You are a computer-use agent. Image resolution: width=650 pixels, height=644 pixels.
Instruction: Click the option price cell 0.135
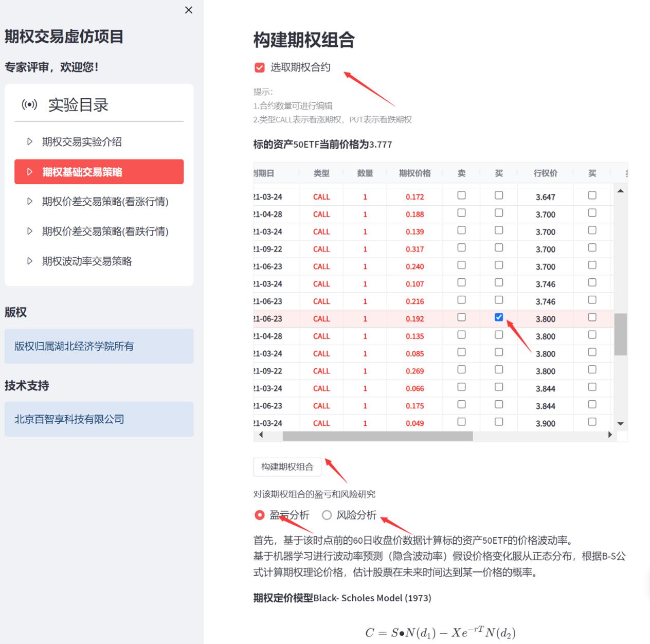click(415, 336)
